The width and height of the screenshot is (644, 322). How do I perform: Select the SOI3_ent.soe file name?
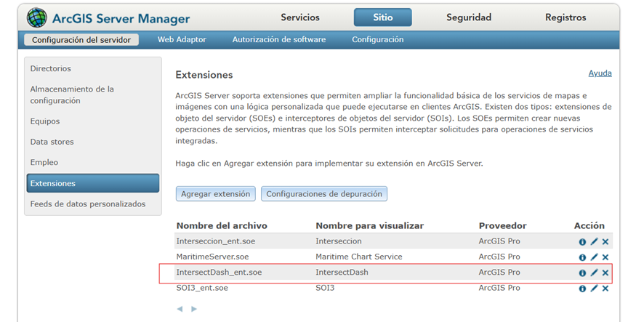[x=201, y=288]
